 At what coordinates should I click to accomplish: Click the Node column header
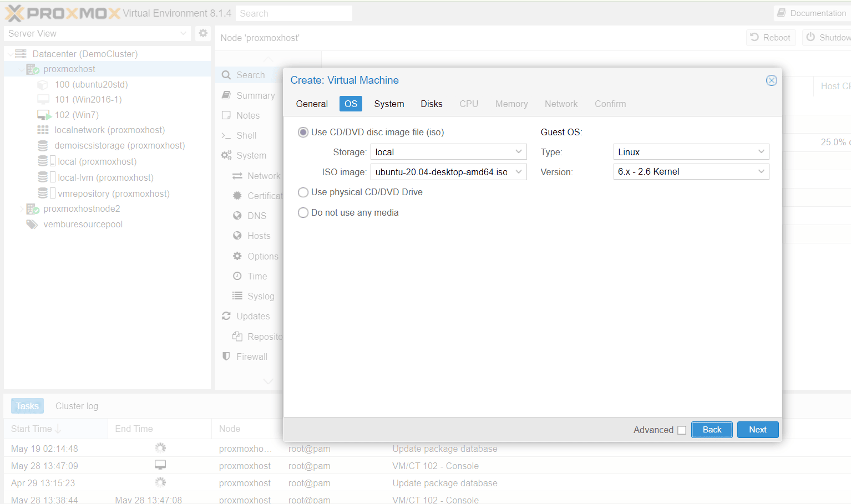click(247, 429)
